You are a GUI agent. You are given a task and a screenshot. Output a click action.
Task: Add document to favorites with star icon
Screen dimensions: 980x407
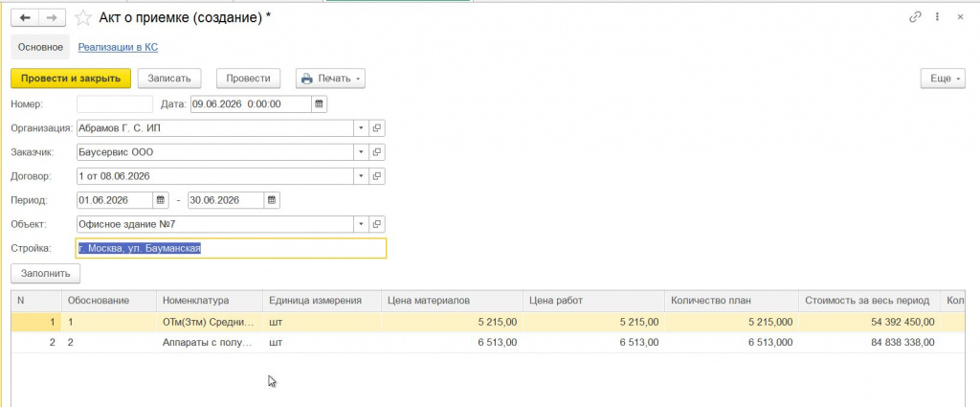83,18
